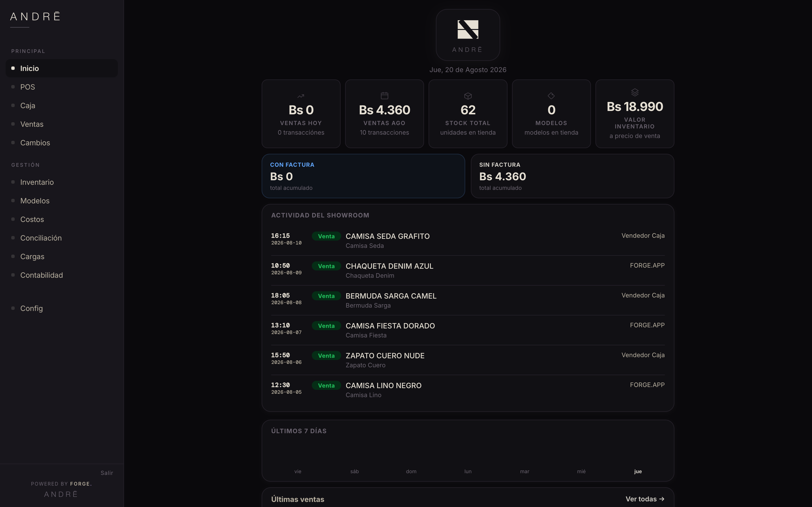Click the jue label in the weekly chart
The height and width of the screenshot is (507, 812).
tap(638, 472)
